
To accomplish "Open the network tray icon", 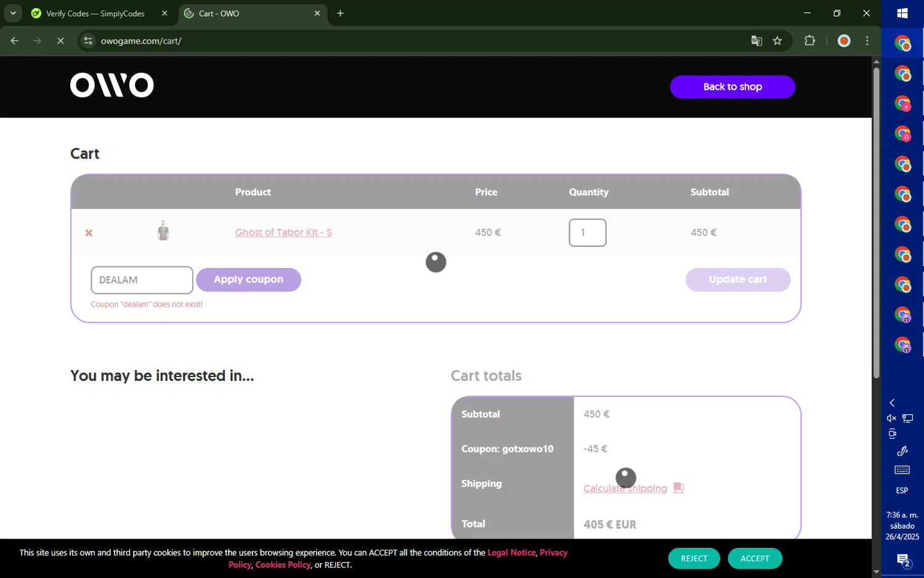I will [x=908, y=418].
